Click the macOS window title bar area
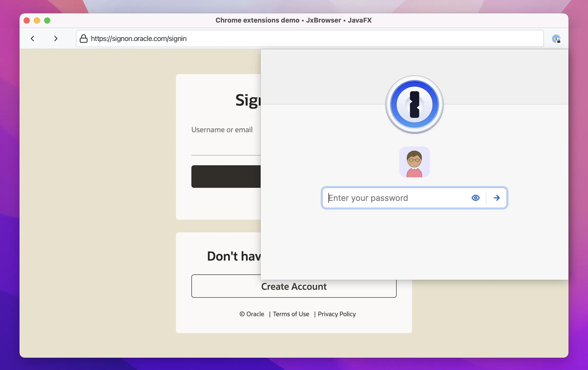Screen dimensions: 588x370 [294, 20]
